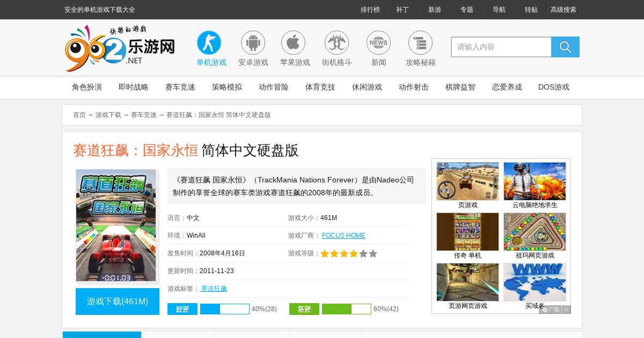
Task: Open 转贴 in the top bar
Action: tap(531, 10)
